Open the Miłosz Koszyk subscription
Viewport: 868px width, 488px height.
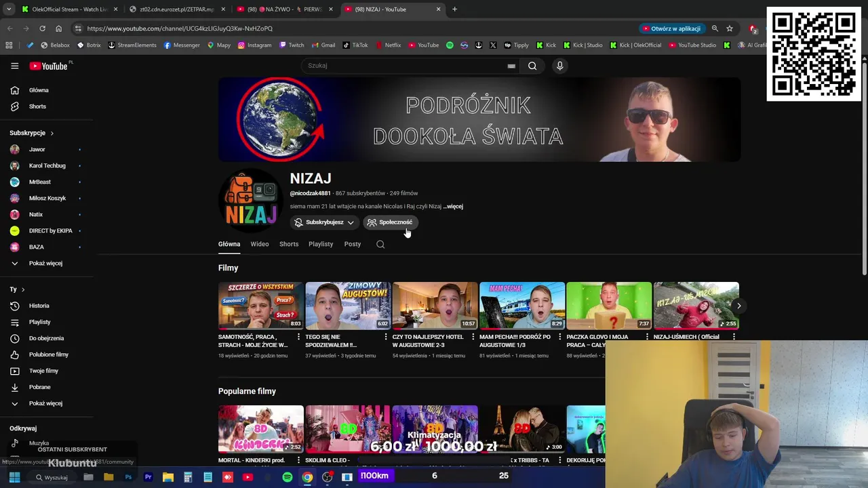pyautogui.click(x=46, y=198)
